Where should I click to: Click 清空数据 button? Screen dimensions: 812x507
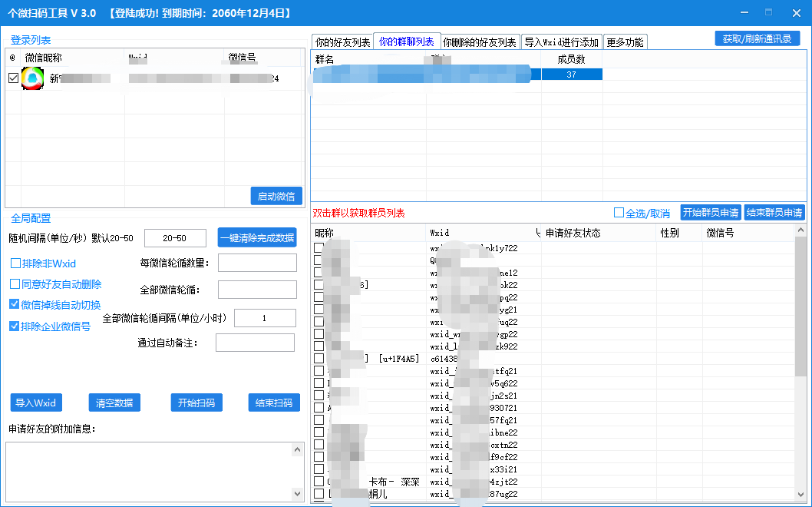(114, 403)
